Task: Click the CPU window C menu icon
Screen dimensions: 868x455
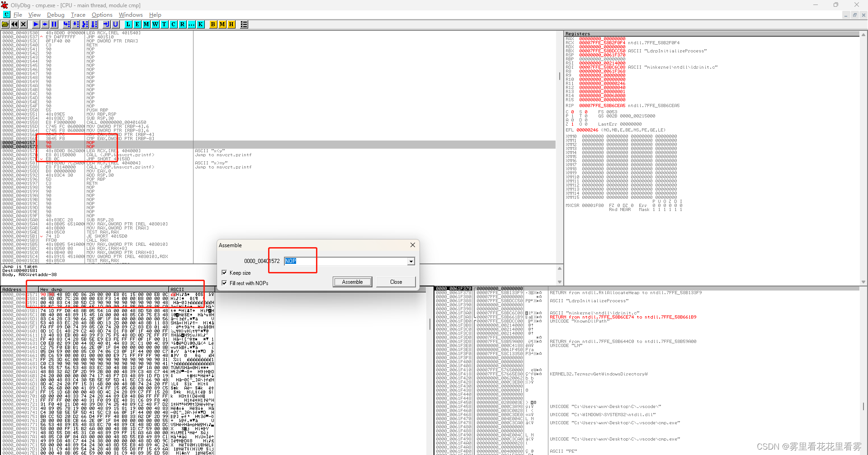Action: pyautogui.click(x=7, y=14)
